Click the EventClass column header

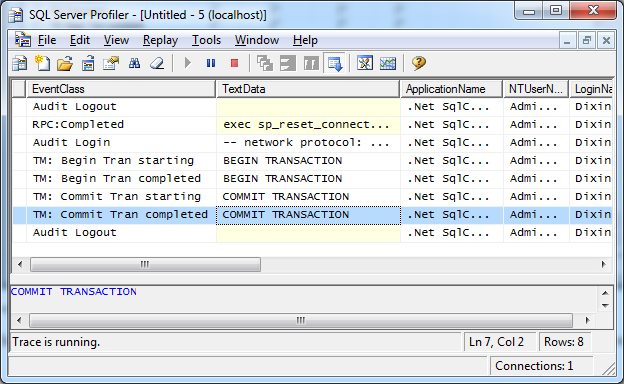click(121, 89)
